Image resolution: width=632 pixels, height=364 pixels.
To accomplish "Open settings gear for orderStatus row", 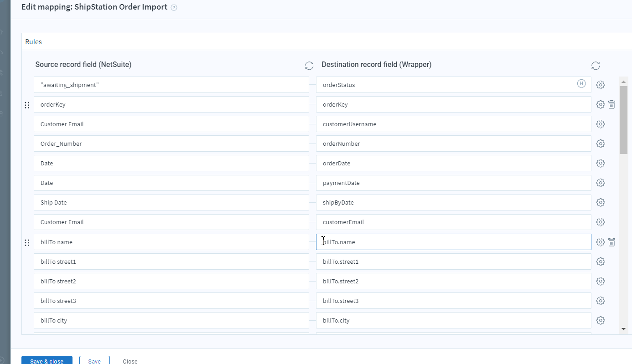I will [x=601, y=85].
